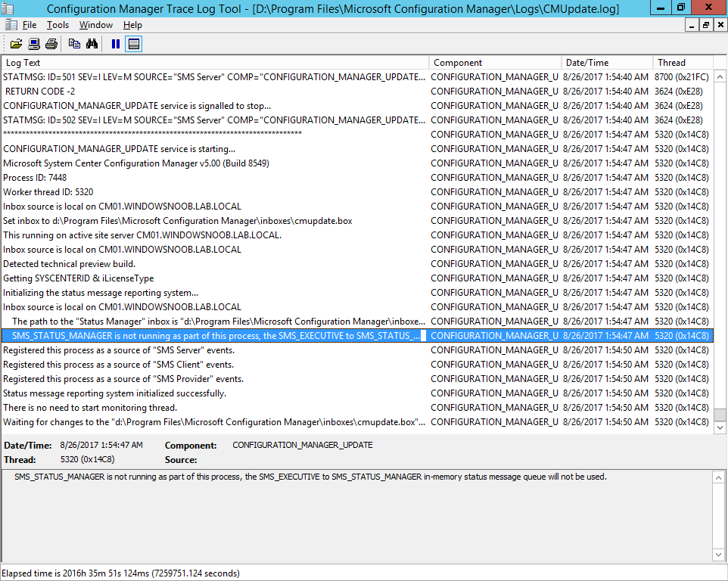Open the File menu
This screenshot has height=581, width=728.
click(30, 25)
